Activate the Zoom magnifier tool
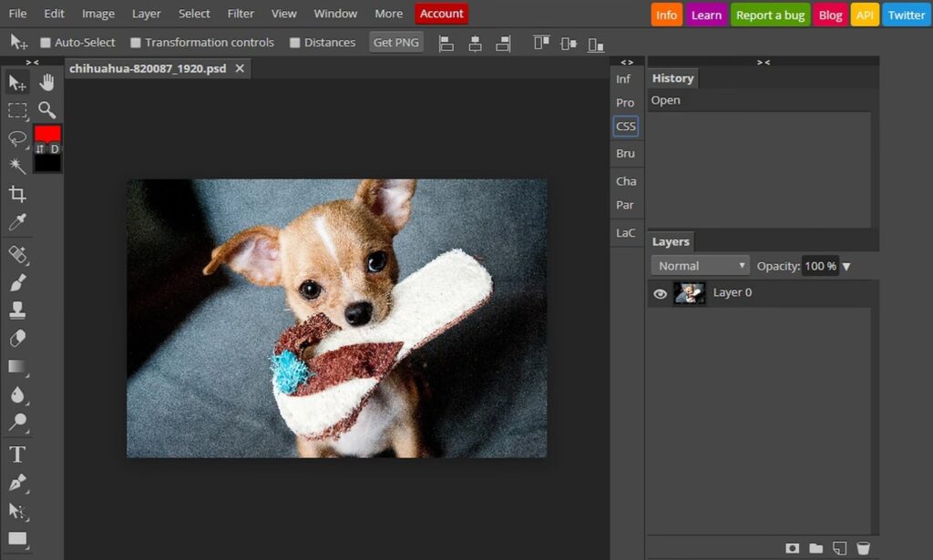This screenshot has height=560, width=933. coord(46,110)
